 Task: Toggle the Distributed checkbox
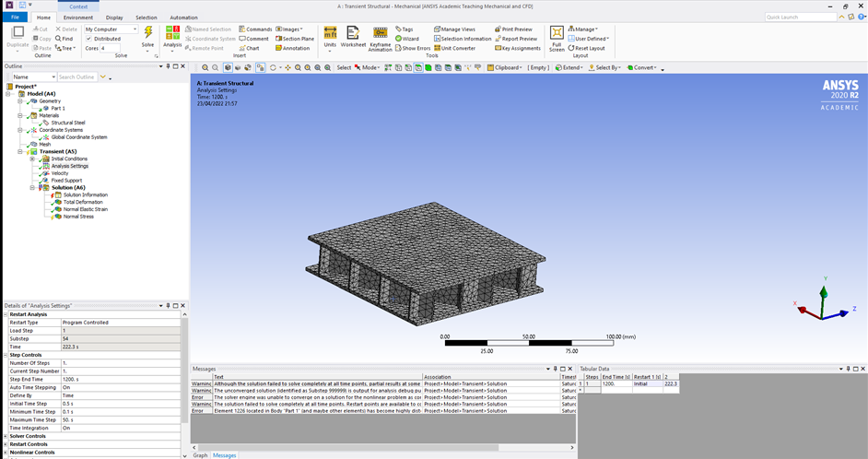click(88, 39)
